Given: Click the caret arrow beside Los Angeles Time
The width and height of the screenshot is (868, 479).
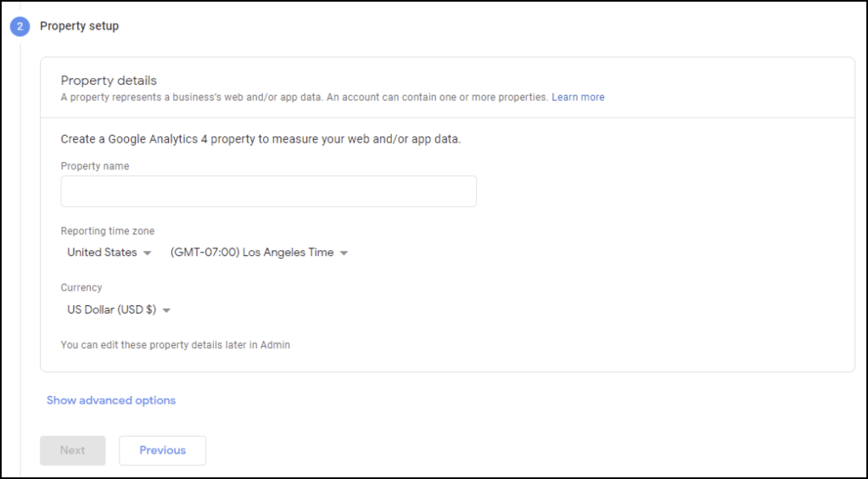Looking at the screenshot, I should tap(344, 253).
